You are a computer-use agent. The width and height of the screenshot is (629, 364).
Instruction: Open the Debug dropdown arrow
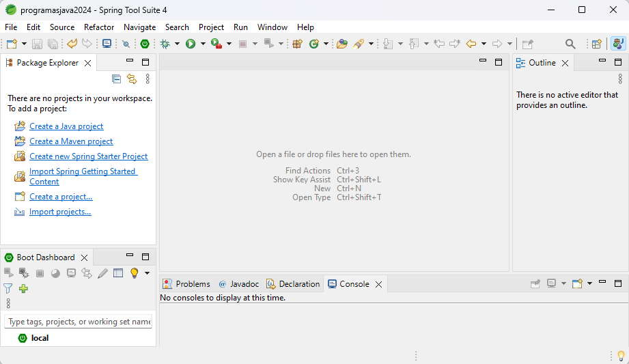coord(177,44)
